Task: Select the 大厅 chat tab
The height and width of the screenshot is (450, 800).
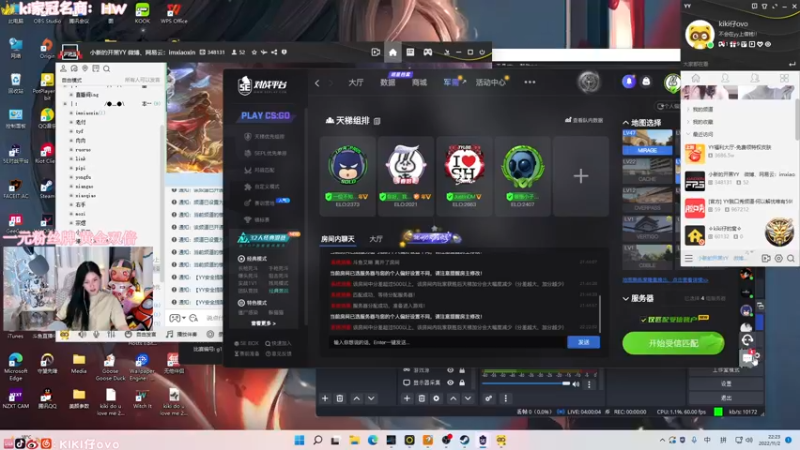Action: coord(376,239)
